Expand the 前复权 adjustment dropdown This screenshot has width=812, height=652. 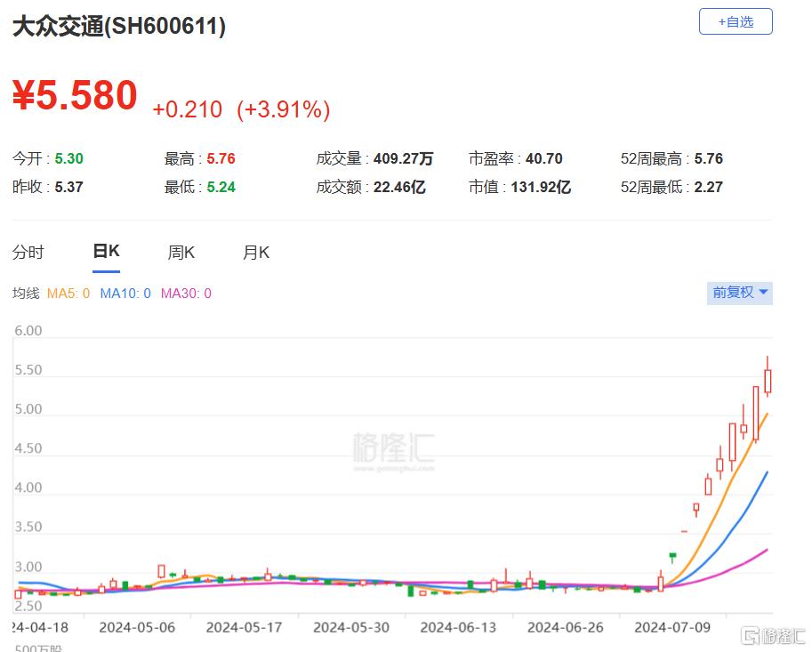coord(739,294)
